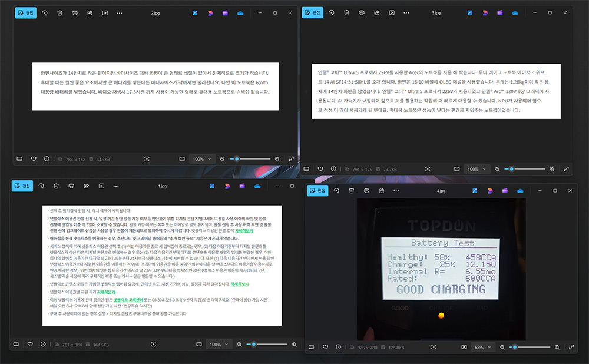Zoom in on the 4.jpg window
The height and width of the screenshot is (364, 589).
557,347
